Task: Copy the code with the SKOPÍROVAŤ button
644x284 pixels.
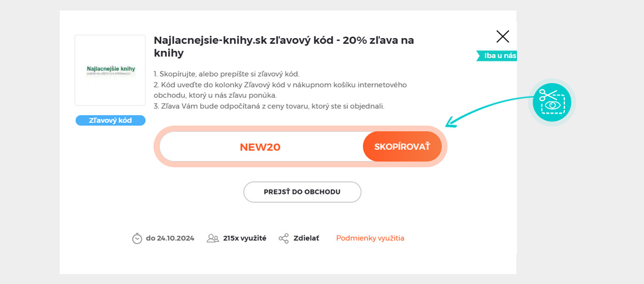Action: [402, 146]
